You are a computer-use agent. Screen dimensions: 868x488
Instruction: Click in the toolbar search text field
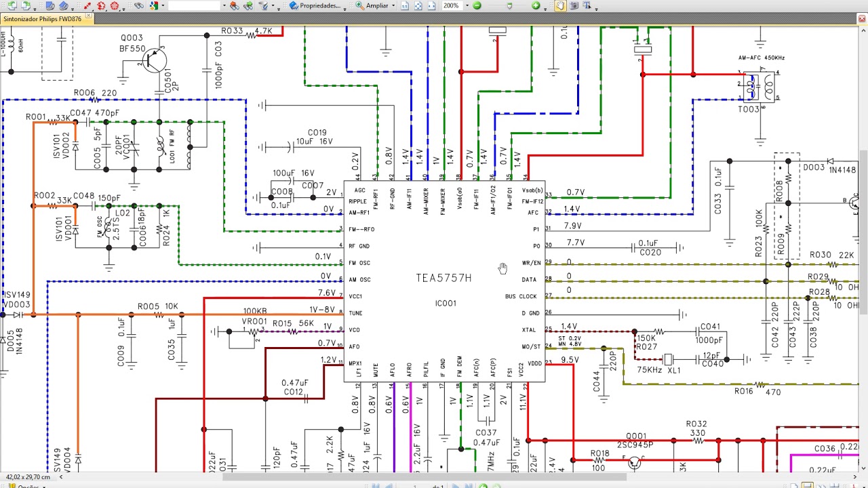194,5
